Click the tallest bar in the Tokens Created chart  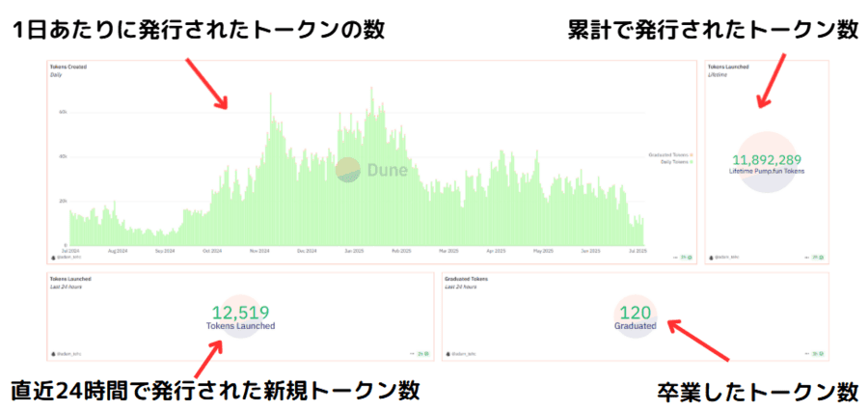(371, 166)
